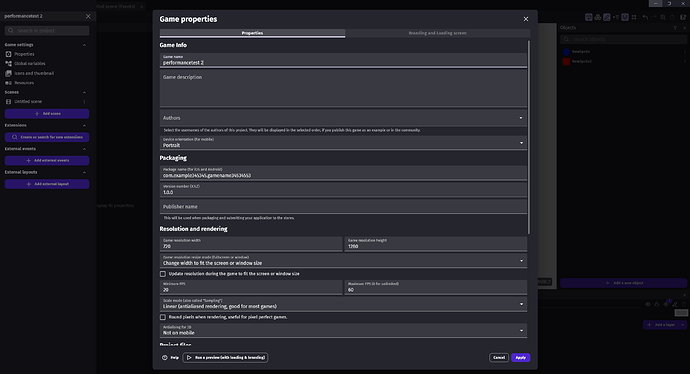The height and width of the screenshot is (374, 690).
Task: Open the Device orientation dropdown
Action: click(343, 143)
